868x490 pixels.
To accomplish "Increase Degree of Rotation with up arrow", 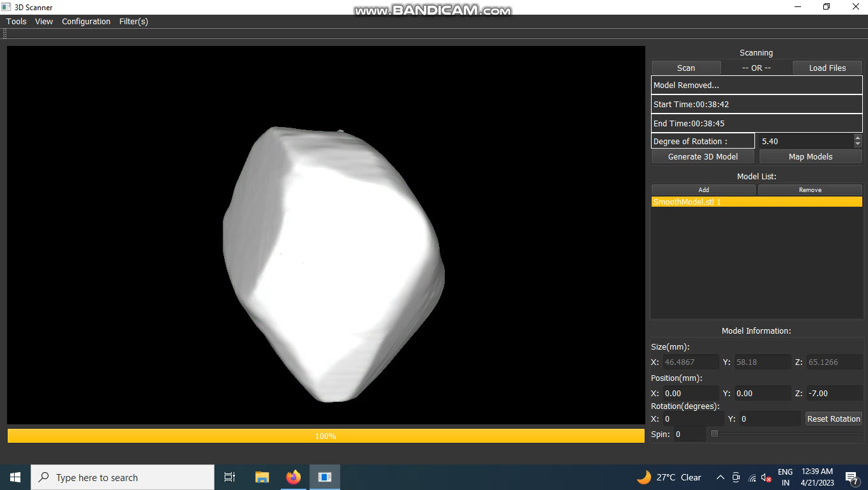I will [857, 138].
